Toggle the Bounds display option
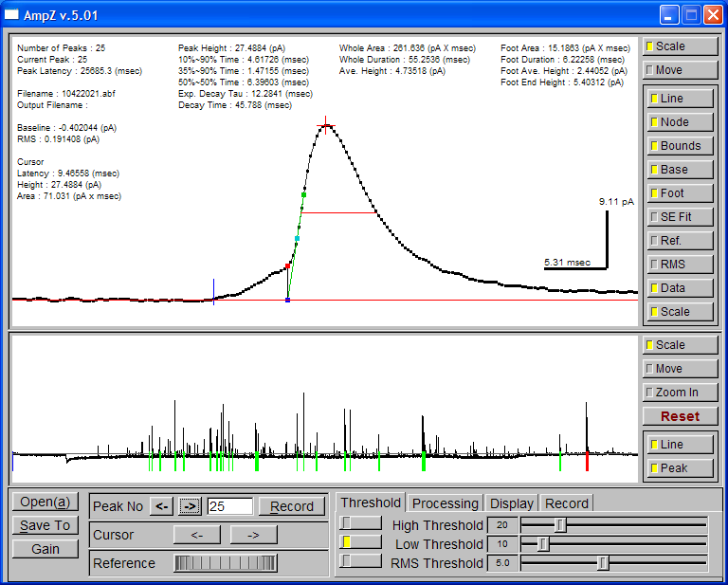Image resolution: width=728 pixels, height=585 pixels. tap(681, 146)
